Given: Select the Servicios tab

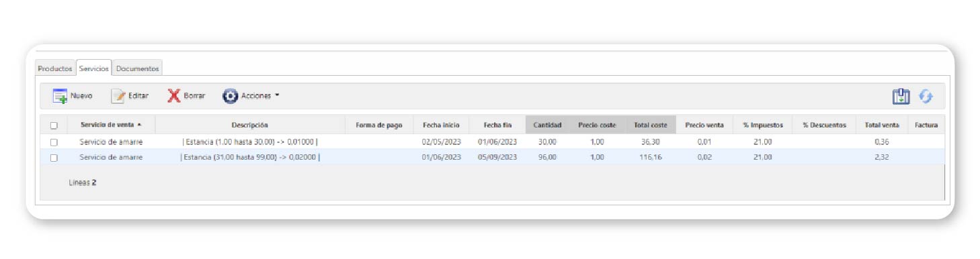Looking at the screenshot, I should click(93, 68).
